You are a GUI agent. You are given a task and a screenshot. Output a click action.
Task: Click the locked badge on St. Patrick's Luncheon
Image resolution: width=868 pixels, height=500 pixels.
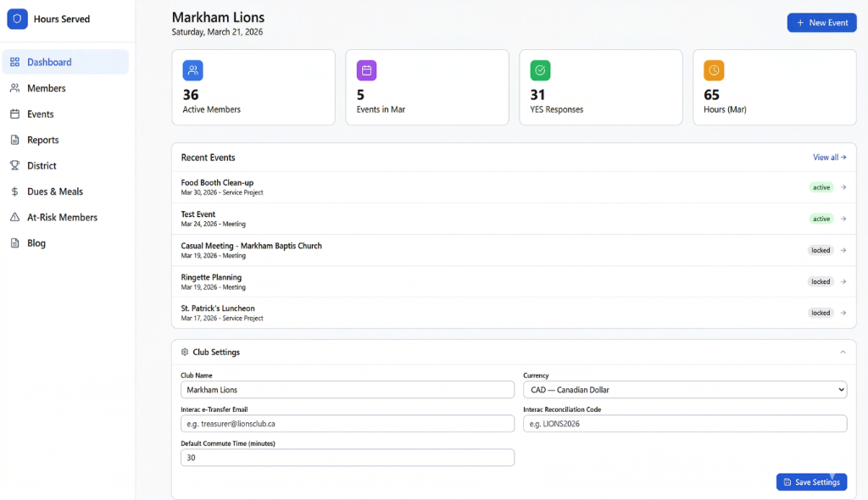[x=821, y=313]
